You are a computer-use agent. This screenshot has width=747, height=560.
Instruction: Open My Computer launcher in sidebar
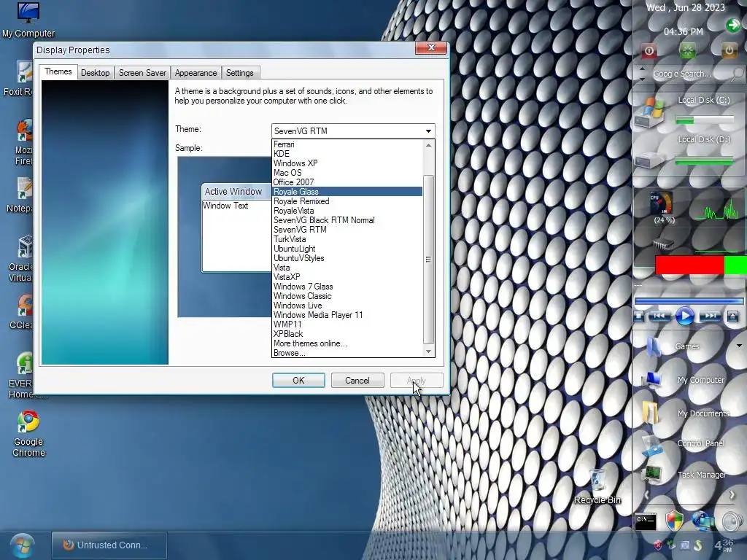coord(651,380)
